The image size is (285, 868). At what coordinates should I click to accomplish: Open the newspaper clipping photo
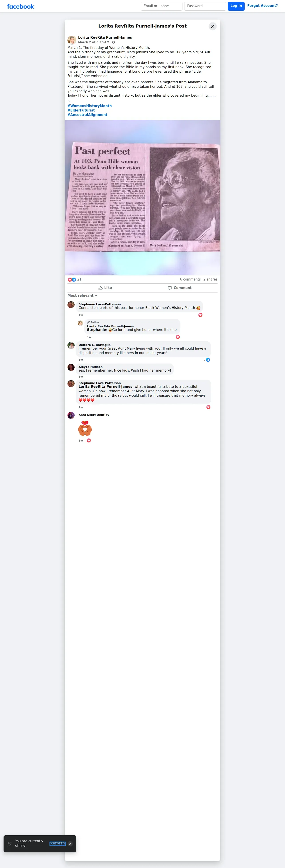point(142,198)
